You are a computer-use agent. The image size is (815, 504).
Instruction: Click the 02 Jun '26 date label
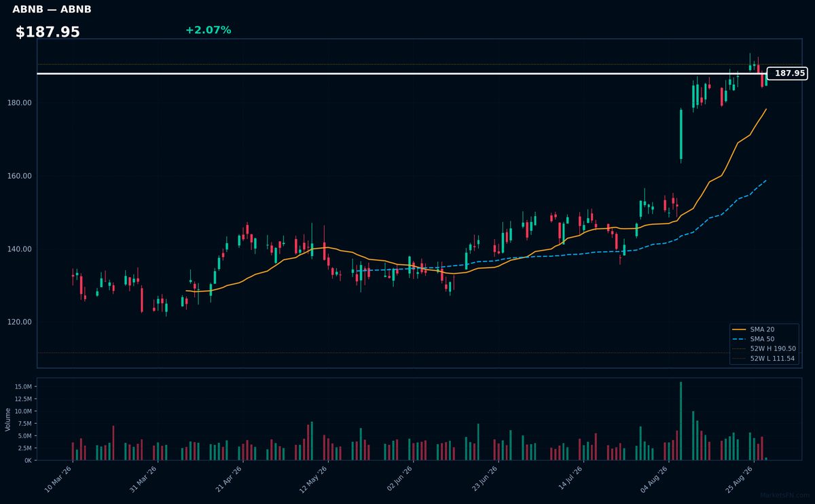click(x=398, y=480)
